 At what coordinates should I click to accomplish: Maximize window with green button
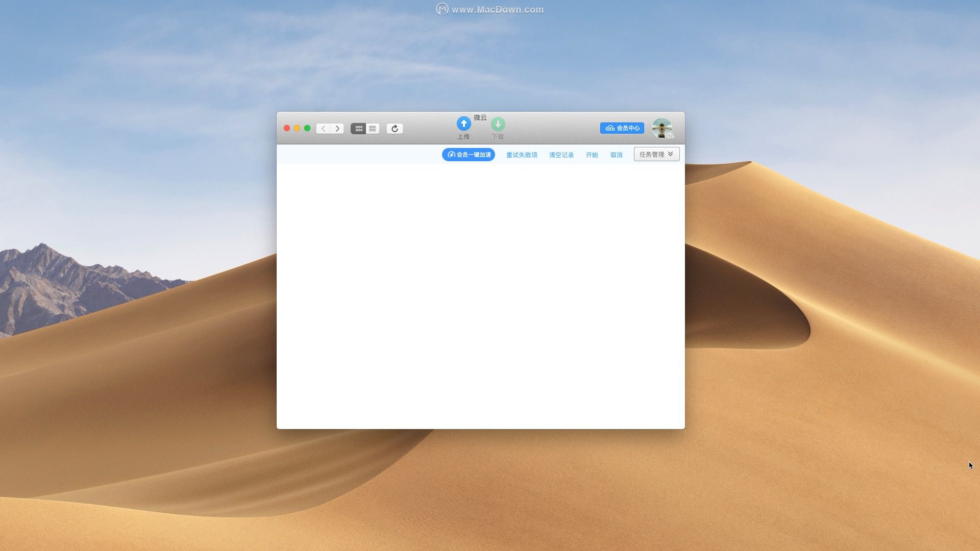pos(307,129)
